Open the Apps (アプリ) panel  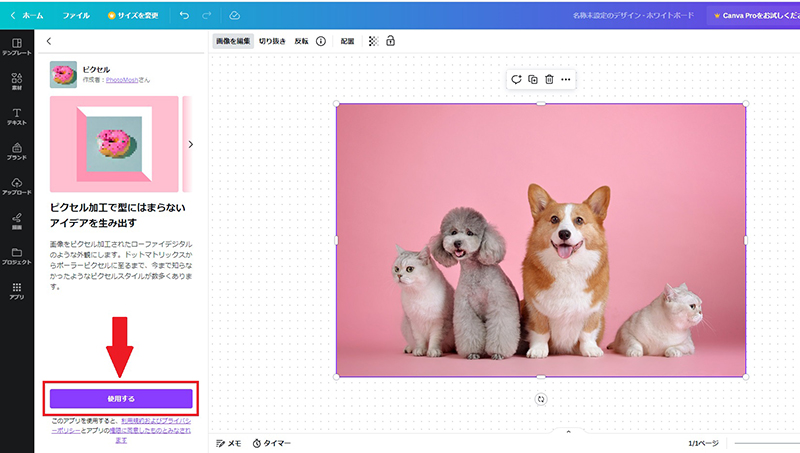17,291
